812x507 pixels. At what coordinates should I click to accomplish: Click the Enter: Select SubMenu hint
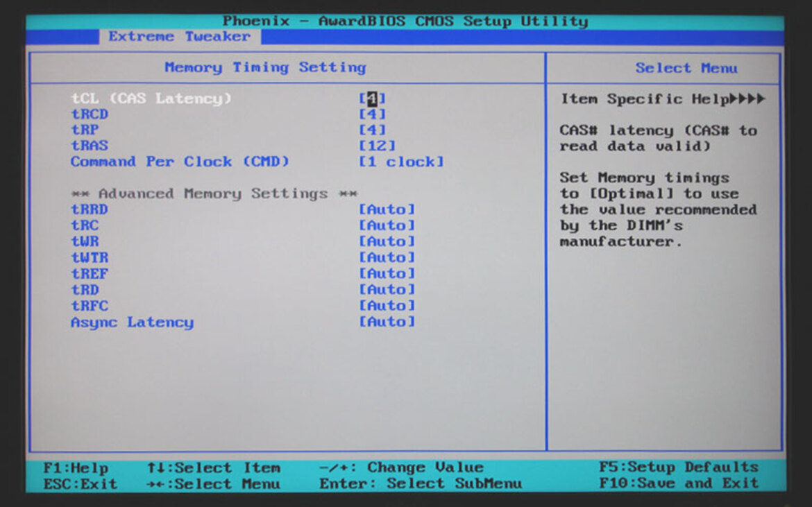coord(420,483)
